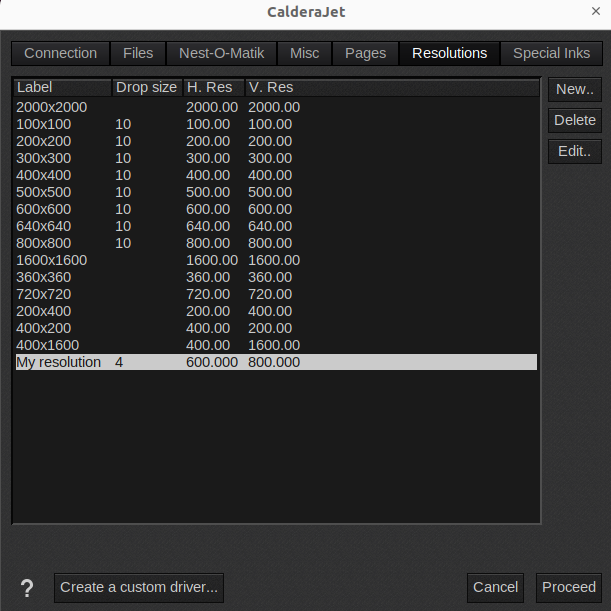Click the 800.000 V. Res value
The image size is (611, 611).
pyautogui.click(x=274, y=362)
